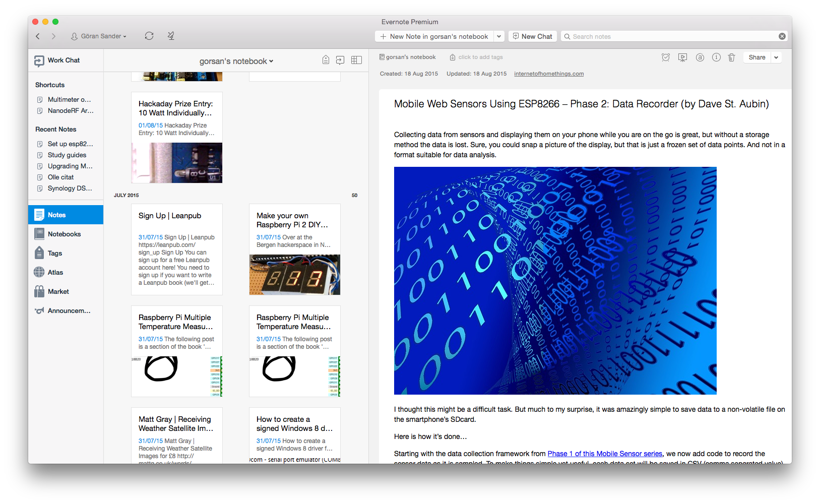The image size is (820, 504).
Task: Open Make your own Raspberry Pi 2 DIY note
Action: 295,249
